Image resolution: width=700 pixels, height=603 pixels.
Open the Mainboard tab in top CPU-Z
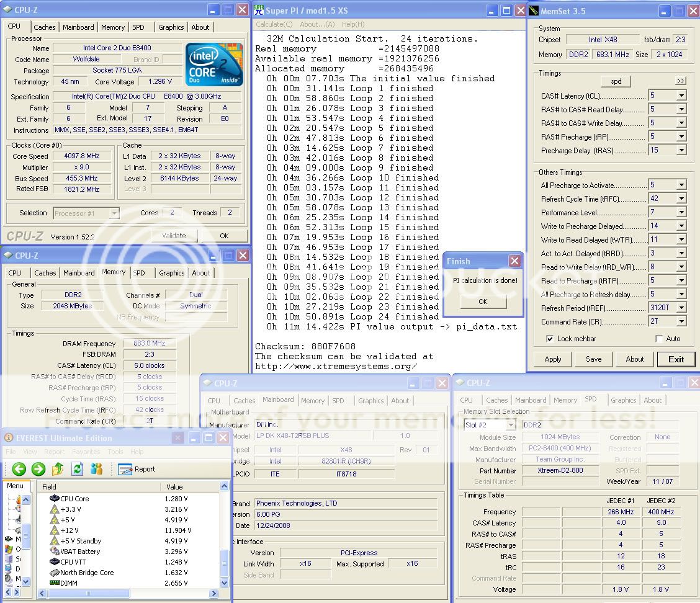click(x=79, y=27)
